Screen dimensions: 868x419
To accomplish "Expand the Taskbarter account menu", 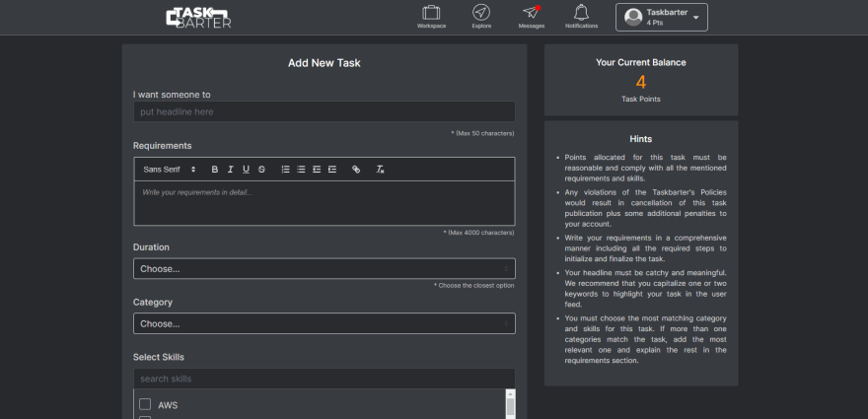I will pyautogui.click(x=662, y=17).
